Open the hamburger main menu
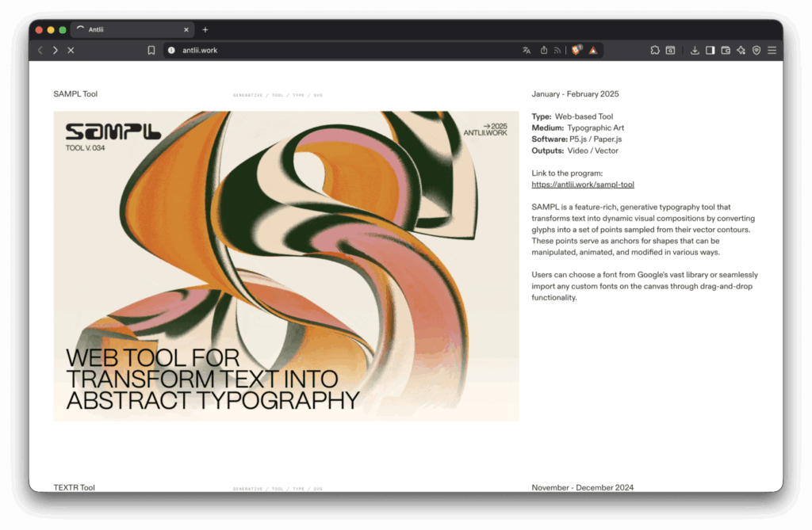Viewport: 812px width, 530px height. [772, 50]
